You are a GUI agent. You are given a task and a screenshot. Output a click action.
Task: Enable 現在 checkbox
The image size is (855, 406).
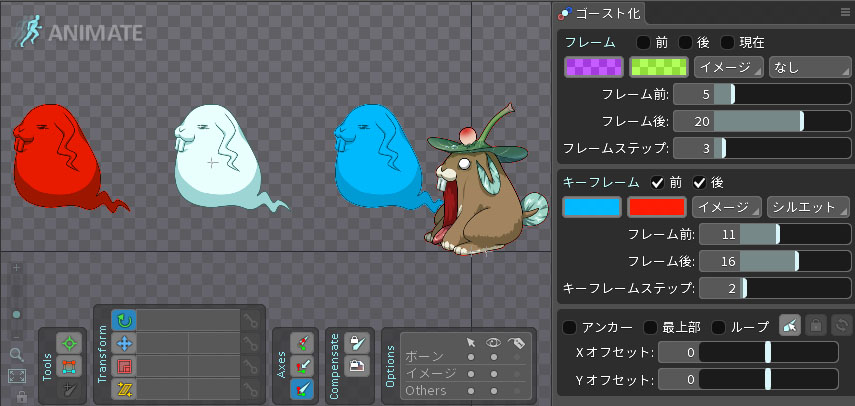727,42
